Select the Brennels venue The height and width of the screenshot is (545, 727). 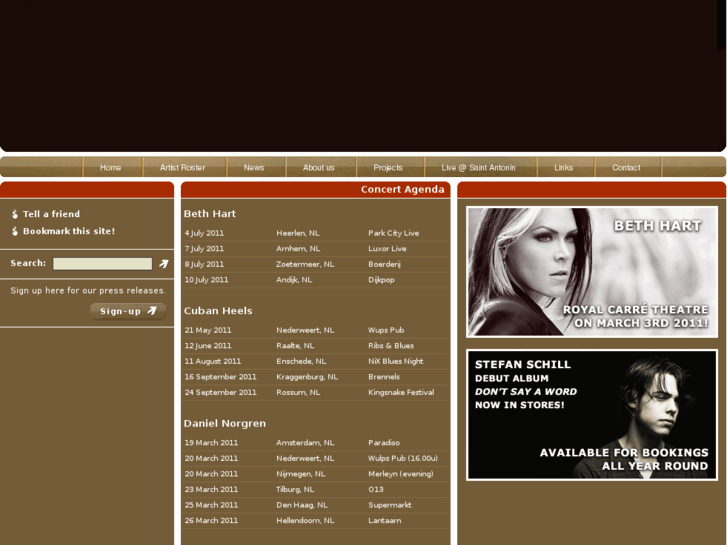tap(384, 377)
